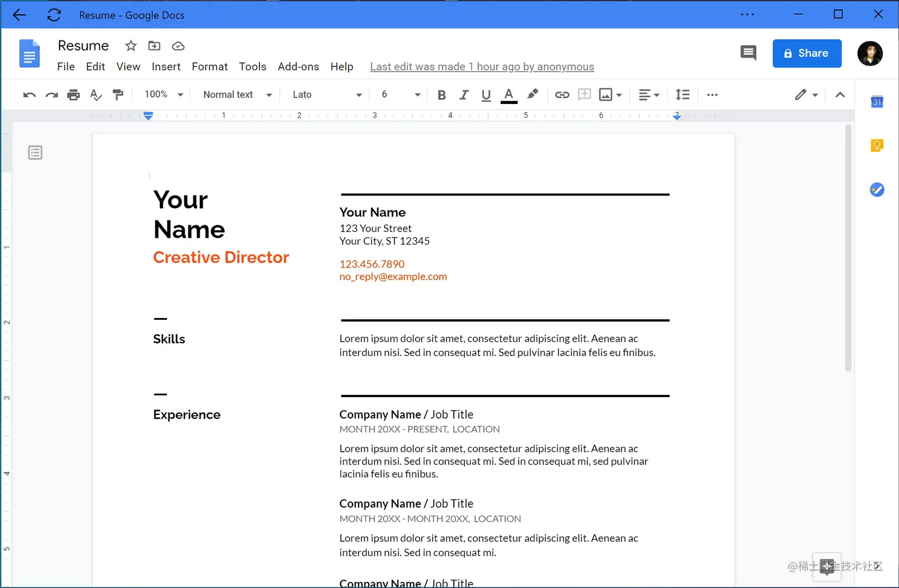Viewport: 899px width, 588px height.
Task: Open the Format menu
Action: point(210,67)
